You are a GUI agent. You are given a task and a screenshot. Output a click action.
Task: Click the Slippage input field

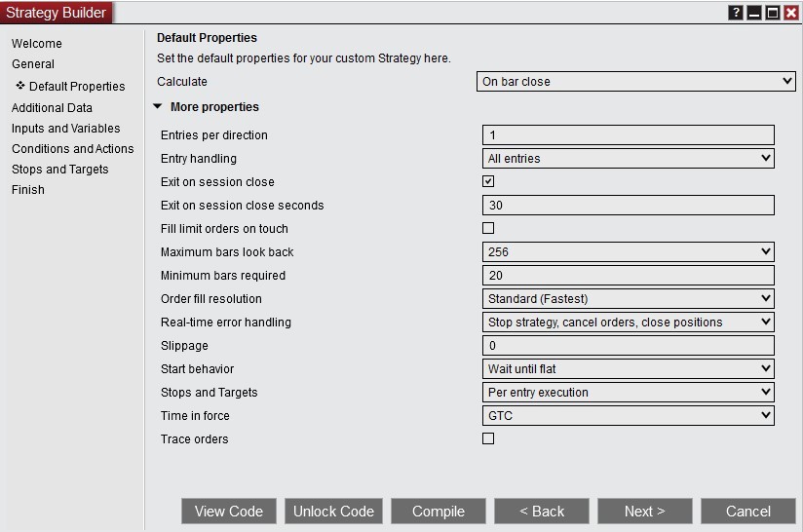tap(629, 346)
